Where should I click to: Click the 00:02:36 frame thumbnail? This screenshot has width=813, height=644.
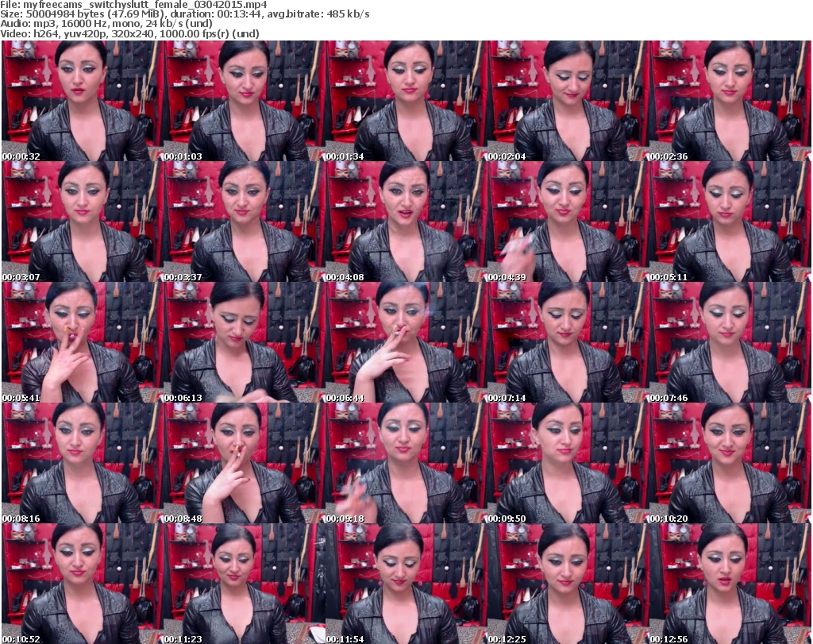point(730,101)
